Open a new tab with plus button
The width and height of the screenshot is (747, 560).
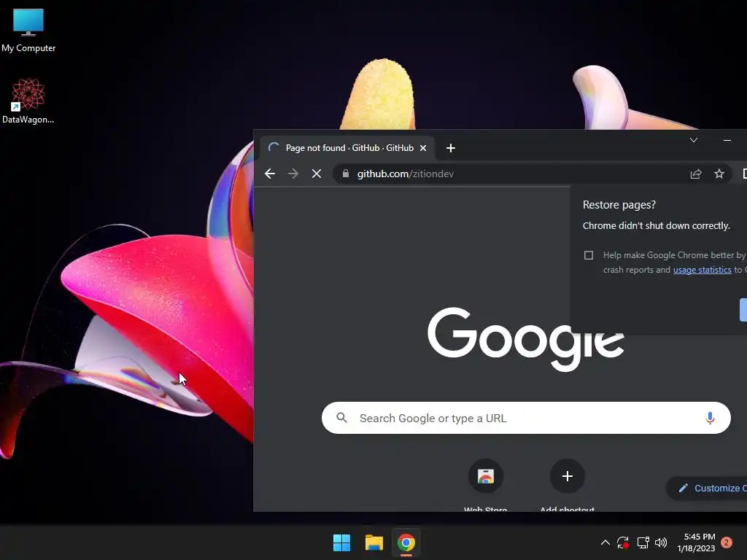point(451,148)
